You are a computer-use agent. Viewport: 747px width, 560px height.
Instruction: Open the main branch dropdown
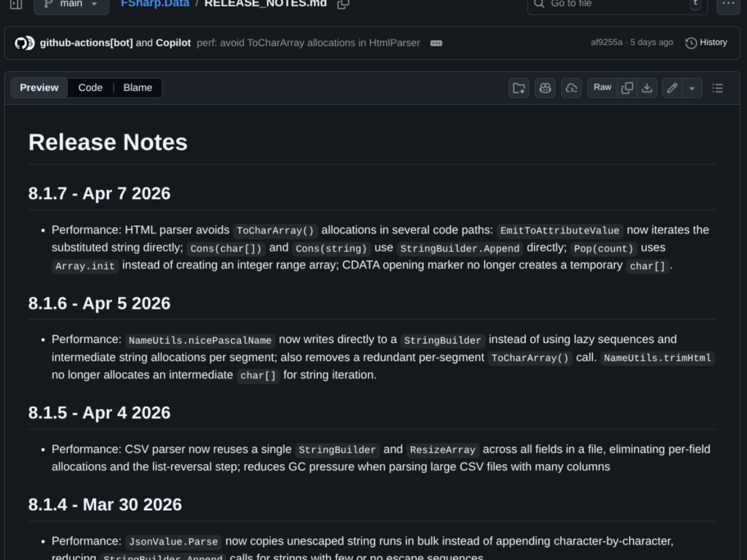tap(71, 4)
